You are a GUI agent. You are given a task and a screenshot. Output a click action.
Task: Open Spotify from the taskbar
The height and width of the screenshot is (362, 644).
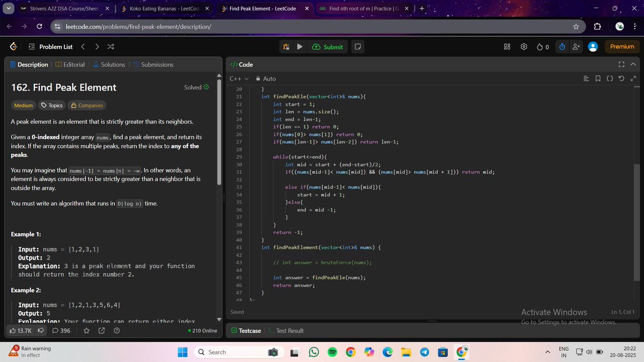pyautogui.click(x=332, y=352)
